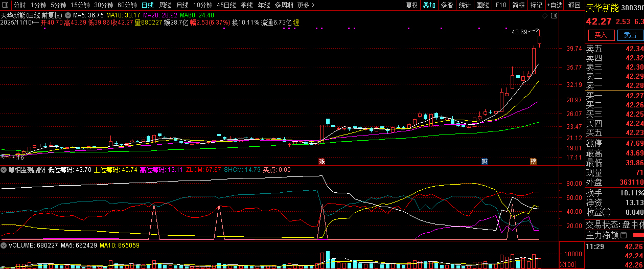This screenshot has width=644, height=269.
Task: Click the 涨 marker on the timeline
Action: pos(322,161)
